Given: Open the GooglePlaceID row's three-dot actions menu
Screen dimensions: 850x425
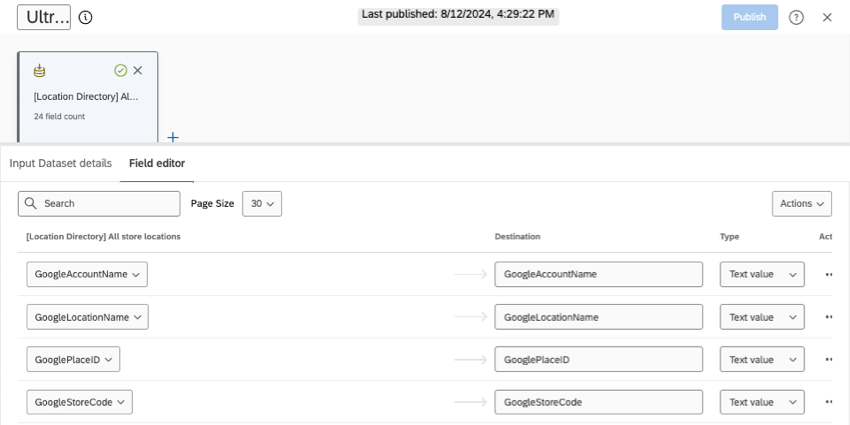Looking at the screenshot, I should pyautogui.click(x=828, y=359).
